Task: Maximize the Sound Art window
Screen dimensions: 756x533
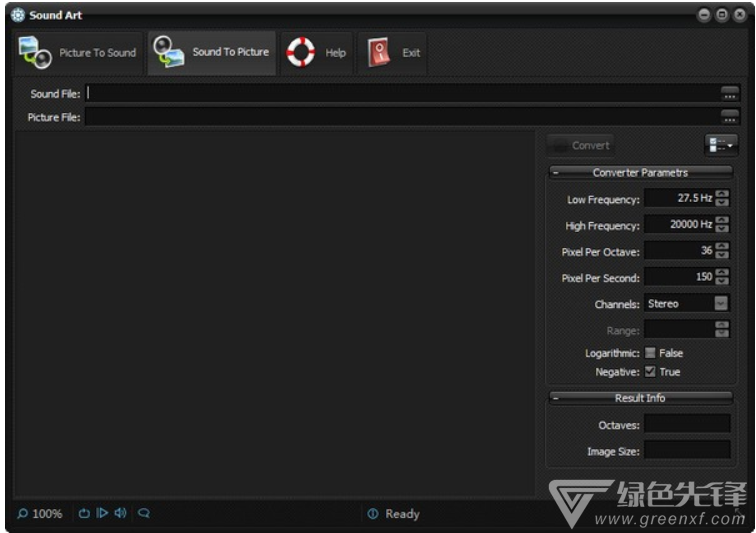Action: (x=722, y=15)
